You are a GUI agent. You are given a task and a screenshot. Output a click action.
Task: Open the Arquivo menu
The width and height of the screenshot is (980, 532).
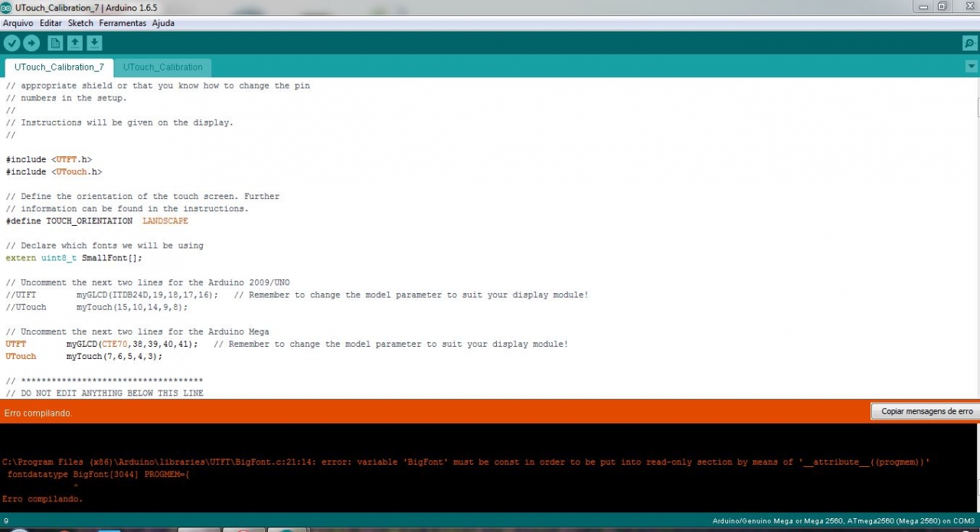[x=18, y=23]
